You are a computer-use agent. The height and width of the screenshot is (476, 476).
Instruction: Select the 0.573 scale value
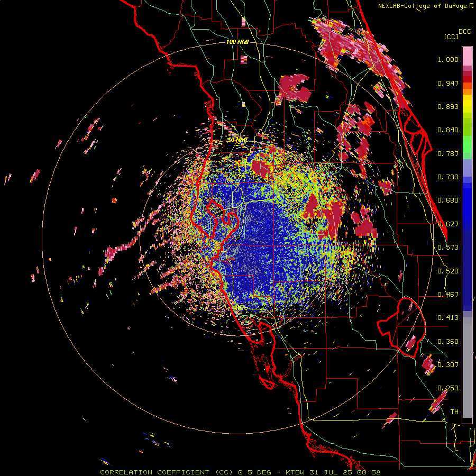click(448, 248)
